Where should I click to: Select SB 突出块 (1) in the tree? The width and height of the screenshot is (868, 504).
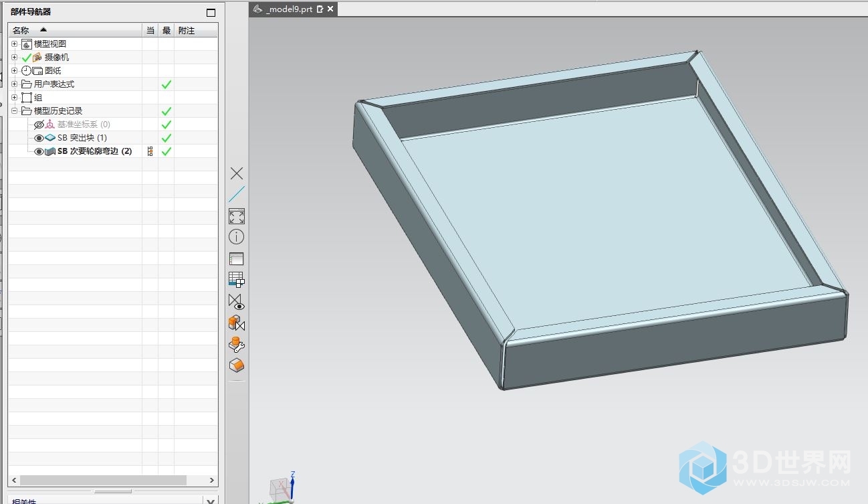tap(82, 138)
